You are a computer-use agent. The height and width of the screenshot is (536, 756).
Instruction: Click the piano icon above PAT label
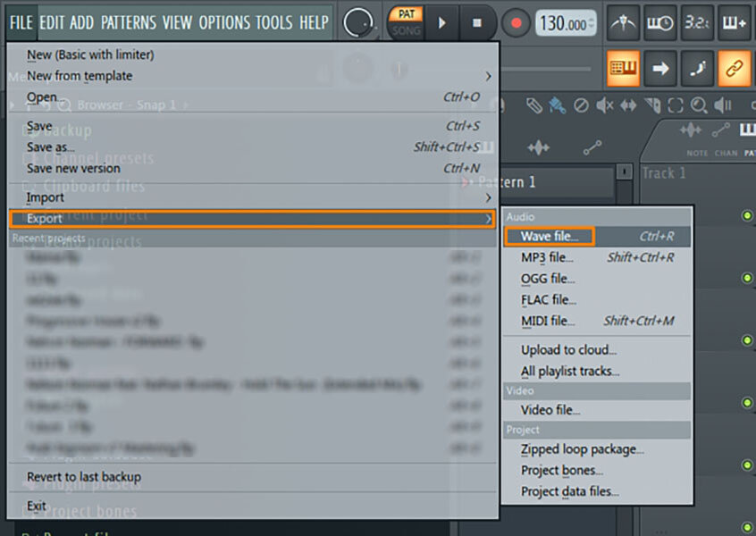coord(747,130)
